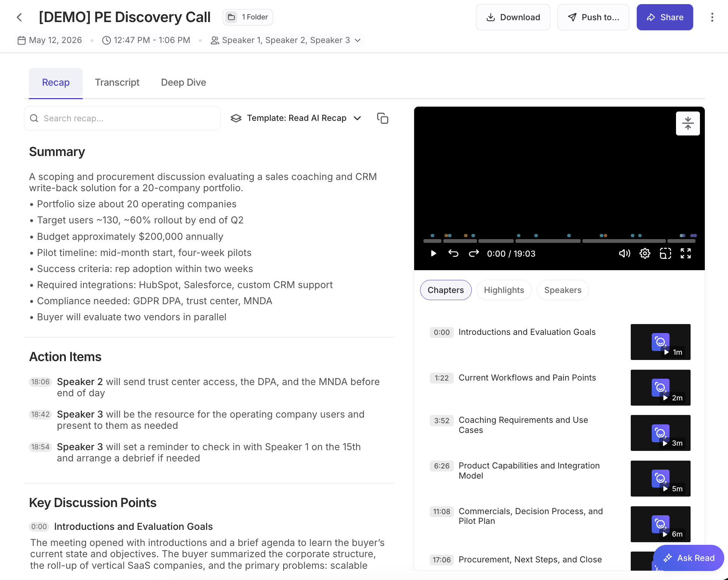Screen dimensions: 728x580
Task: Open the 6m Commercials chapter thumbnail
Action: pos(660,524)
